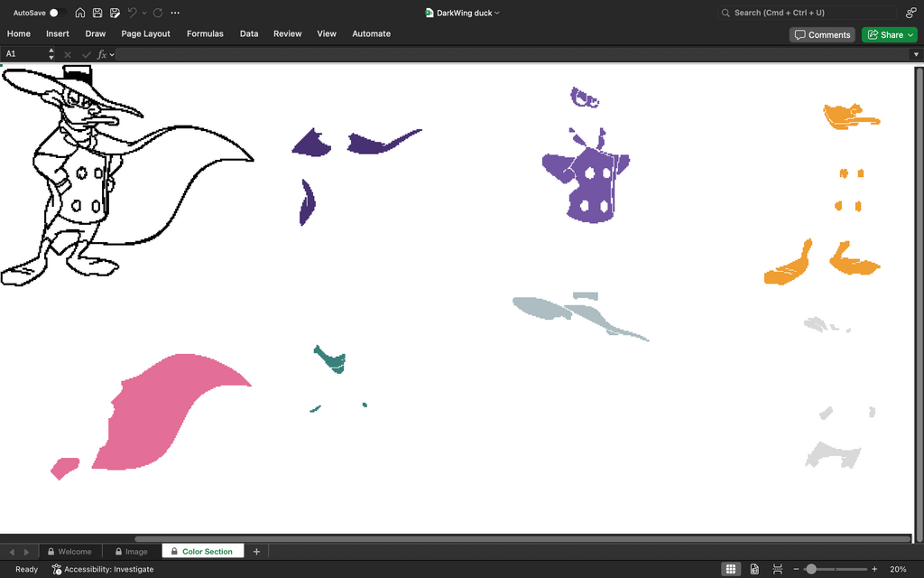Open the View ribbon tab
Image resolution: width=924 pixels, height=578 pixels.
(327, 33)
